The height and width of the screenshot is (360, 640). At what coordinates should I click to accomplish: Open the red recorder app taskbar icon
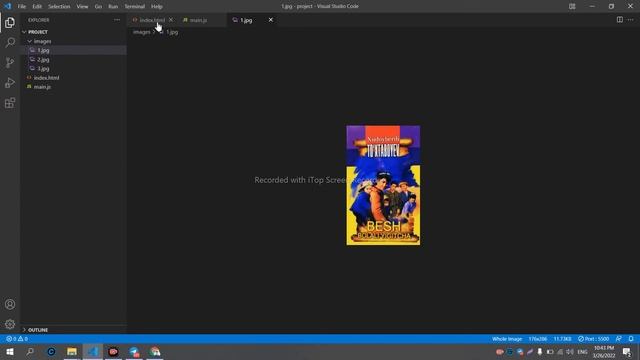pyautogui.click(x=113, y=352)
